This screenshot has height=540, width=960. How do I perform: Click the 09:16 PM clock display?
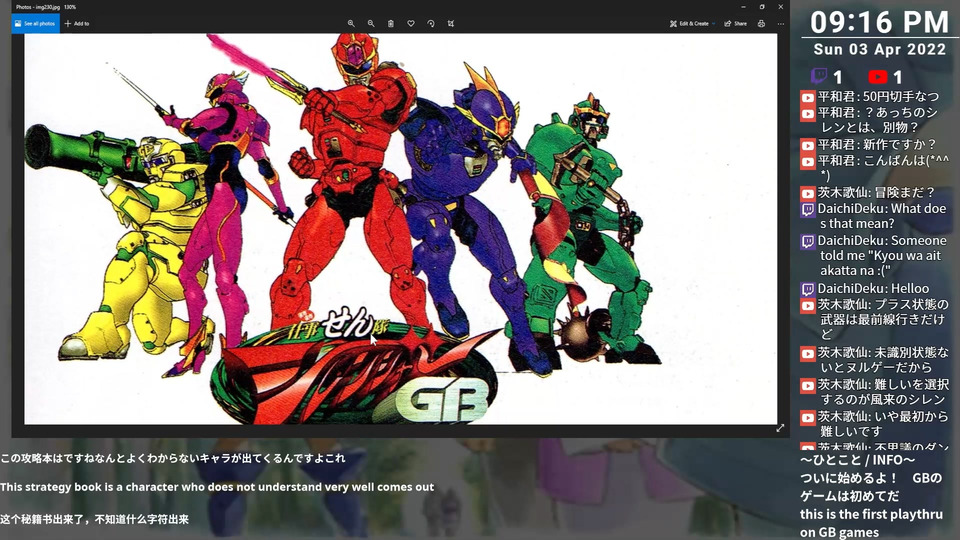(879, 22)
